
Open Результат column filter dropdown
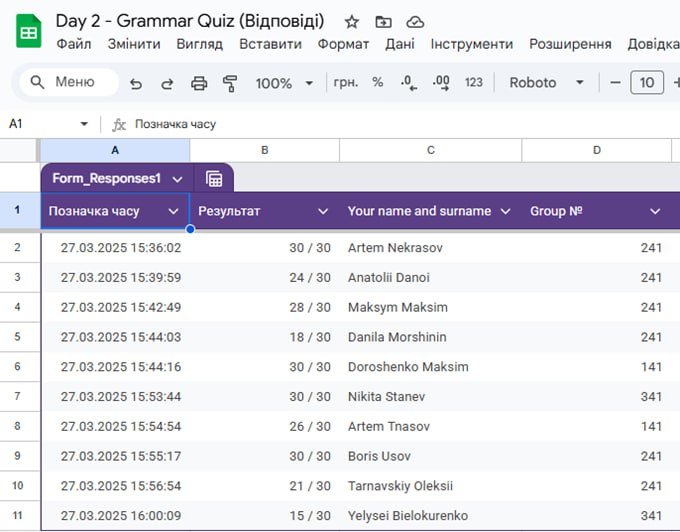[x=323, y=212]
